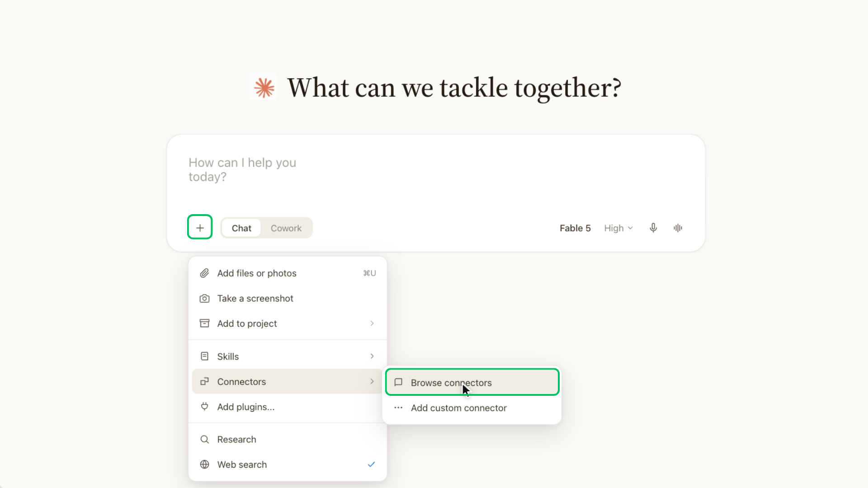Click the camera icon for screenshot

(x=204, y=298)
